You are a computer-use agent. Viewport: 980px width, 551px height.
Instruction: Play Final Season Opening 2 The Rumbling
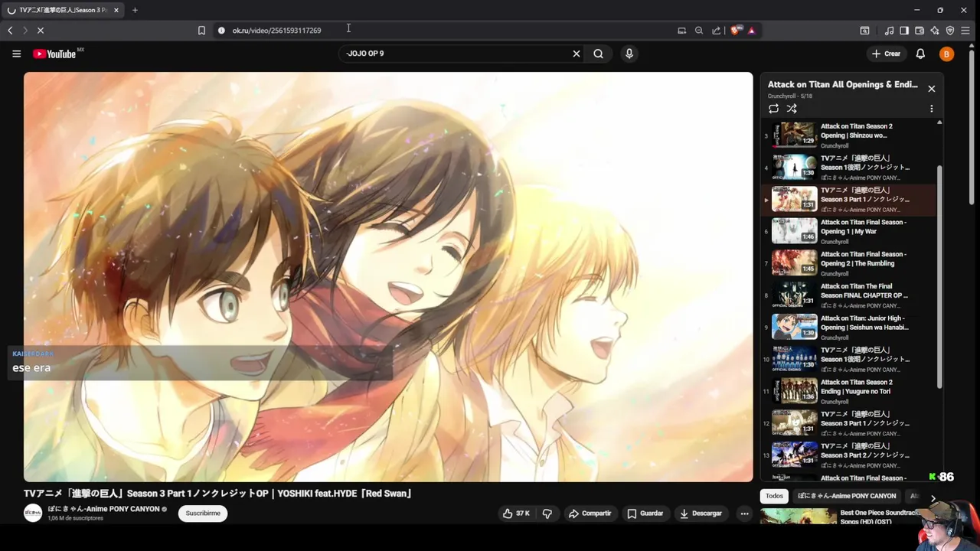(x=848, y=263)
